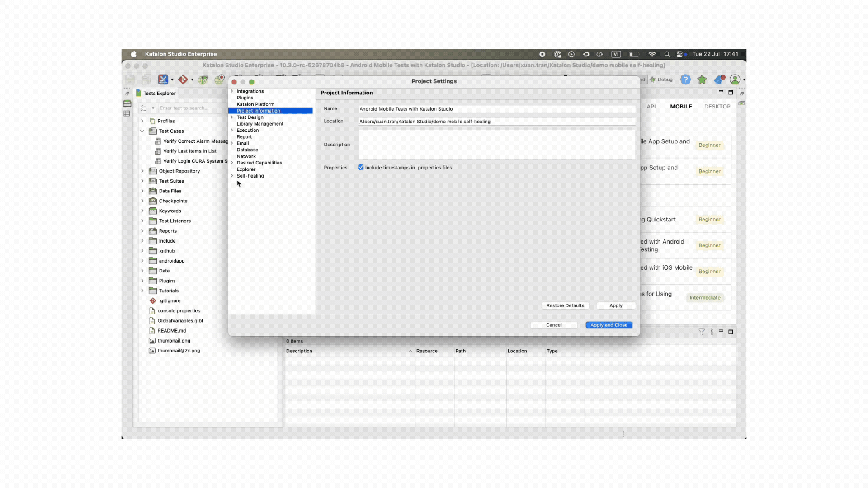Click the web globe icon with green dot
Screen dimensions: 868x488
click(x=203, y=80)
